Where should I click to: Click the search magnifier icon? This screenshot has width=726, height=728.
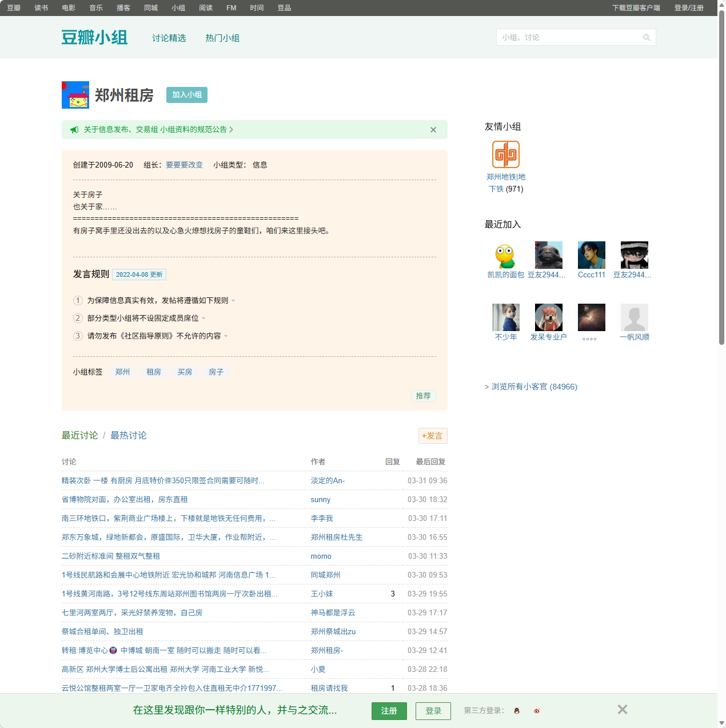647,38
